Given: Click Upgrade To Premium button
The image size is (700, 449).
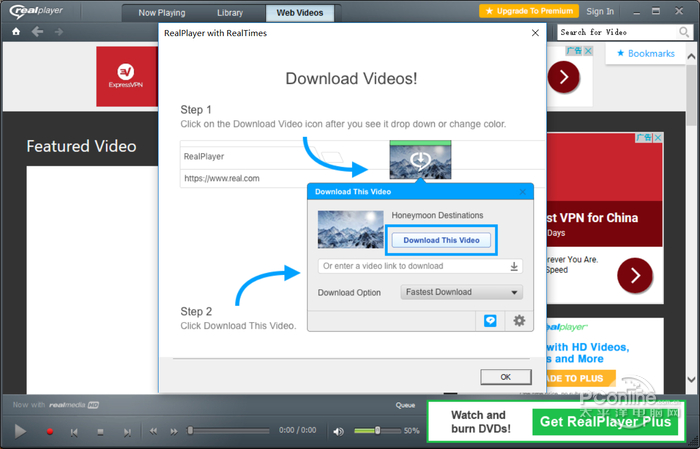Looking at the screenshot, I should [x=529, y=11].
